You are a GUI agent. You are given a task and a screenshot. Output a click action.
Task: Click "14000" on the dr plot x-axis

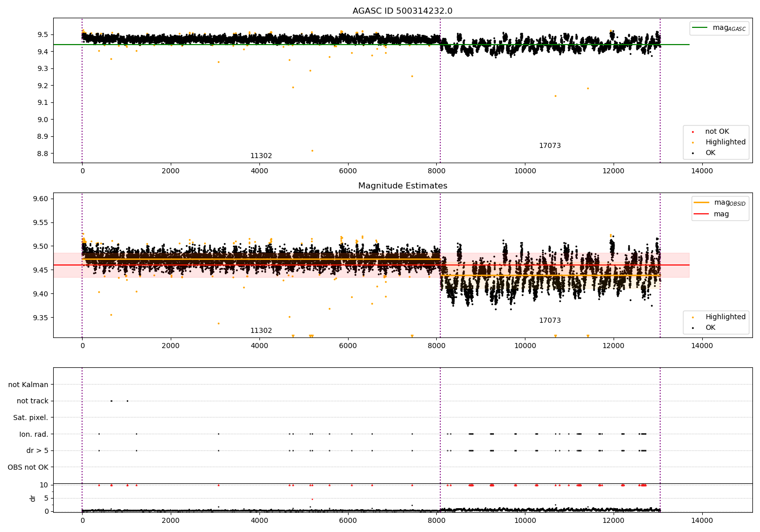click(x=702, y=520)
